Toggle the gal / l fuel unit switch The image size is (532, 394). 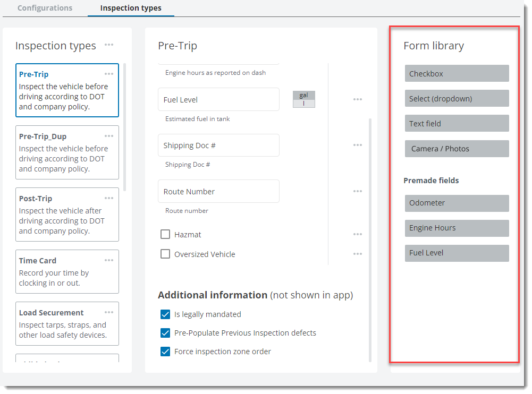pyautogui.click(x=303, y=99)
